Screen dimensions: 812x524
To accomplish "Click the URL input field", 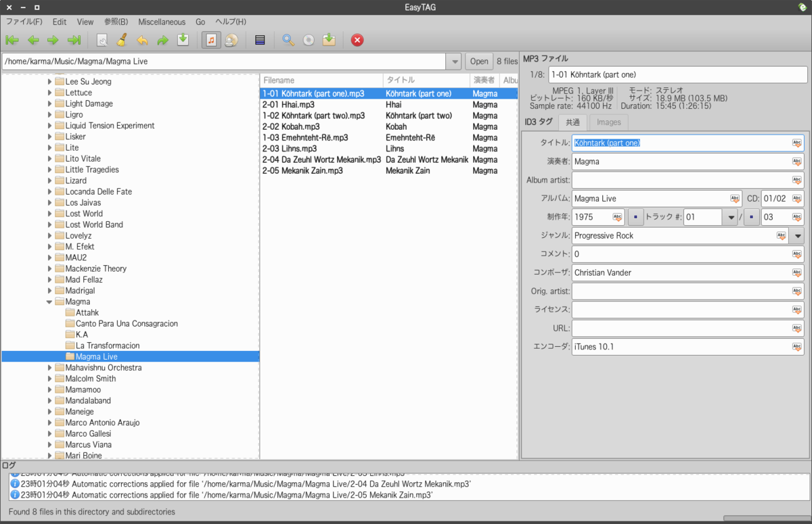I will pos(688,328).
